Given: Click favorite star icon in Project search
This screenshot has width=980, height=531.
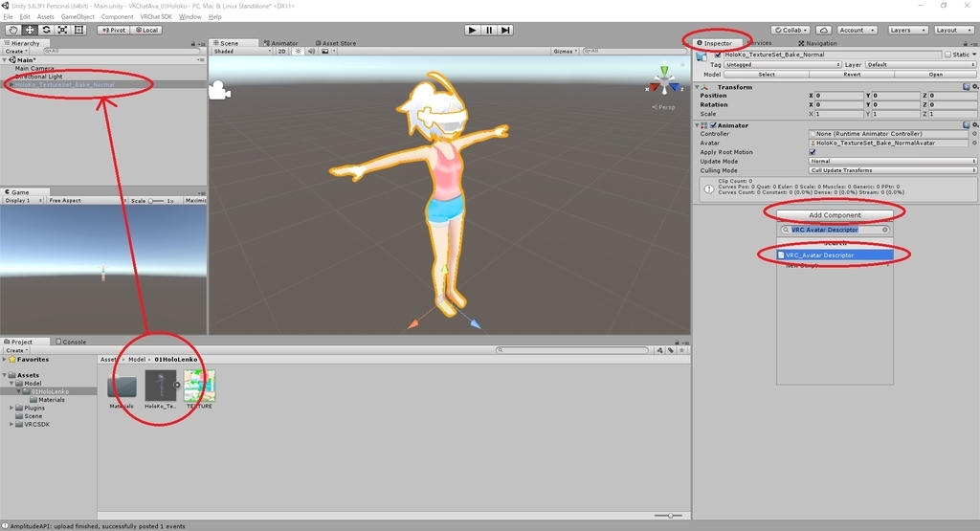Looking at the screenshot, I should [x=681, y=350].
